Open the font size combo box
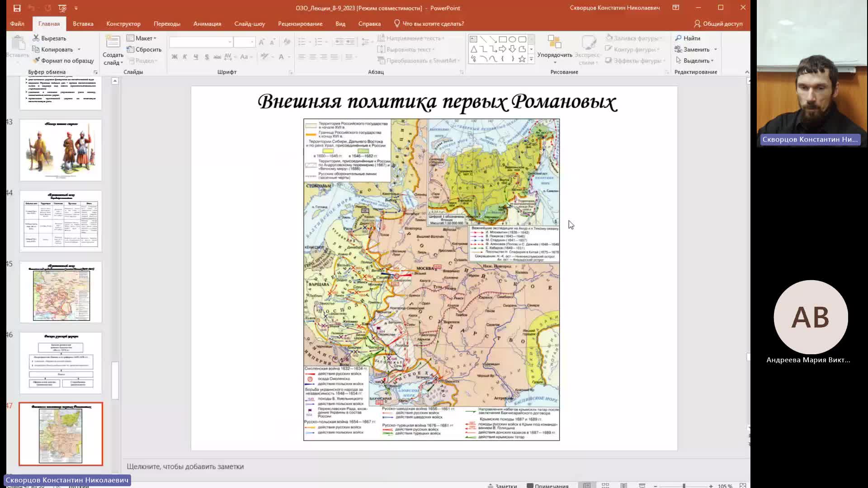868x488 pixels. point(245,42)
